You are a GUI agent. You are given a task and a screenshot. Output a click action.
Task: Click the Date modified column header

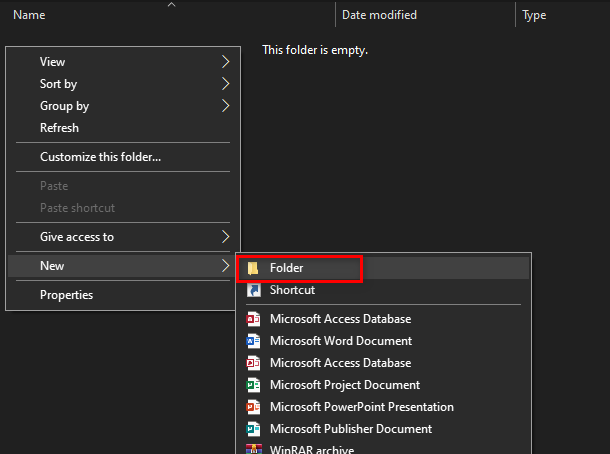click(x=379, y=15)
